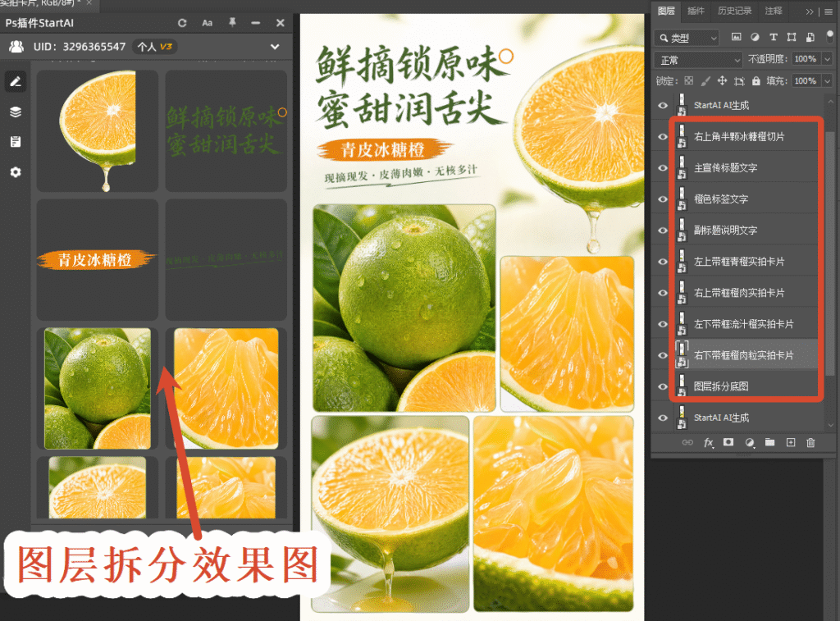Create a new layer

(x=791, y=443)
